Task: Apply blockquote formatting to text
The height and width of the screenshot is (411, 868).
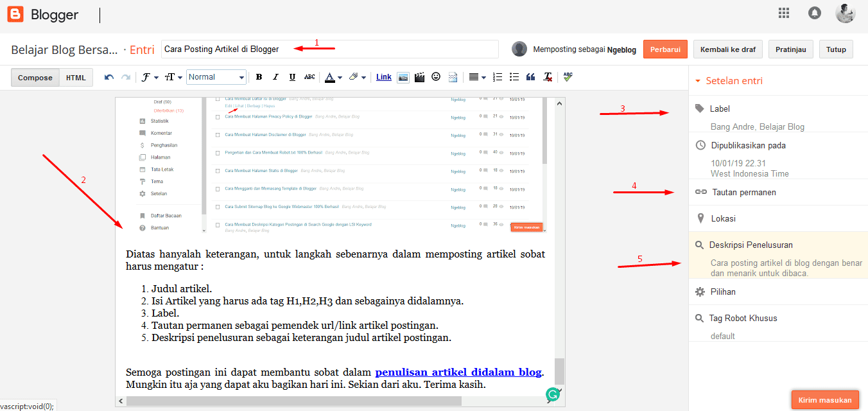Action: (530, 76)
